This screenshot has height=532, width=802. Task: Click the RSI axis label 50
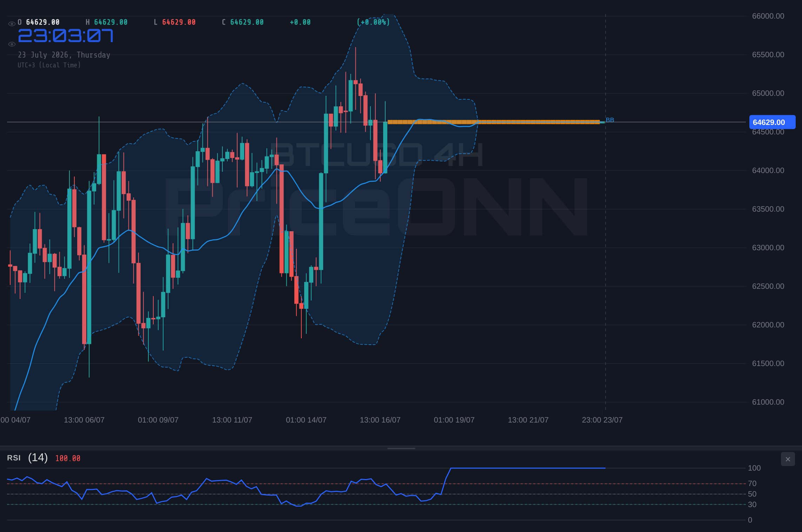(752, 494)
